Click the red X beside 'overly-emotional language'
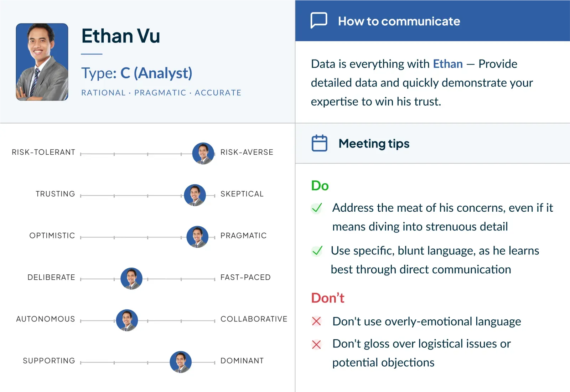The image size is (570, 392). tap(316, 321)
